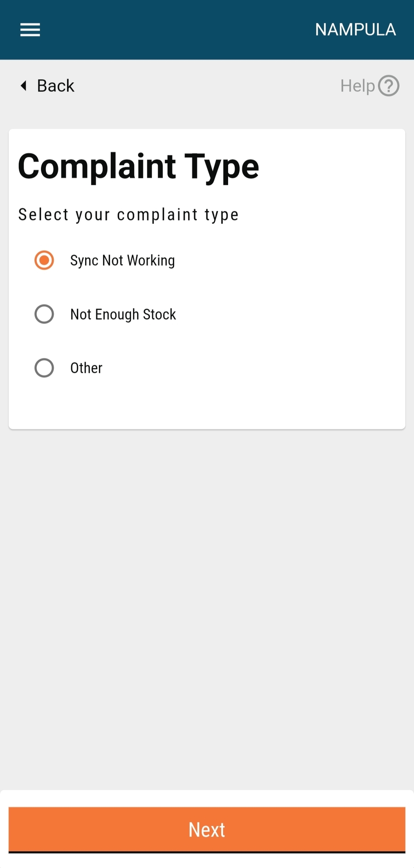Click the Other option label text
Viewport: 414px width, 868px height.
[x=86, y=368]
